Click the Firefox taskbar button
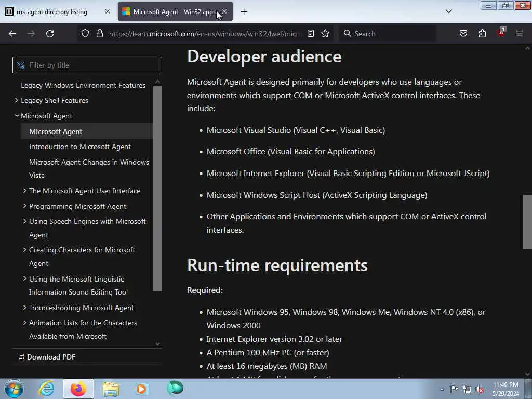 point(78,389)
